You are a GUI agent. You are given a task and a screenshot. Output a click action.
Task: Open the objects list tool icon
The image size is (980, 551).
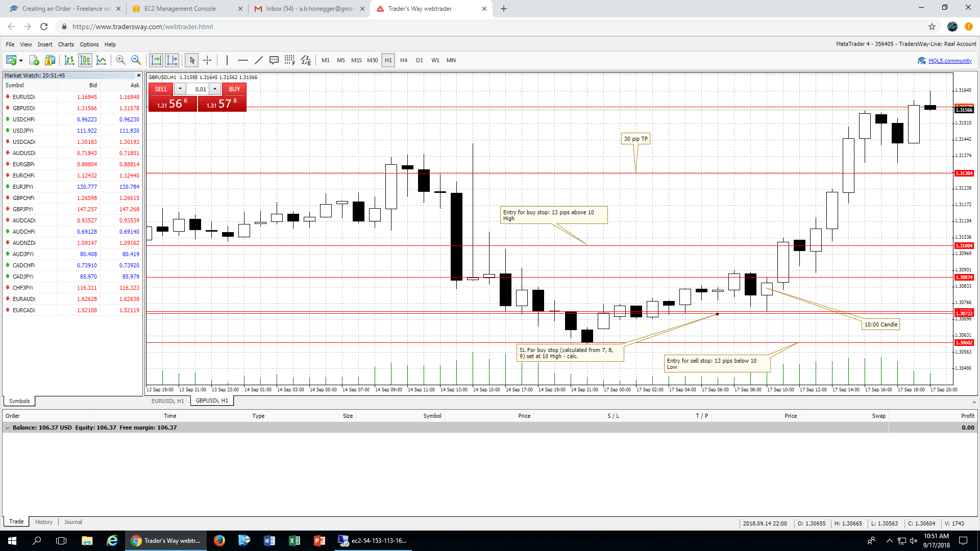306,60
